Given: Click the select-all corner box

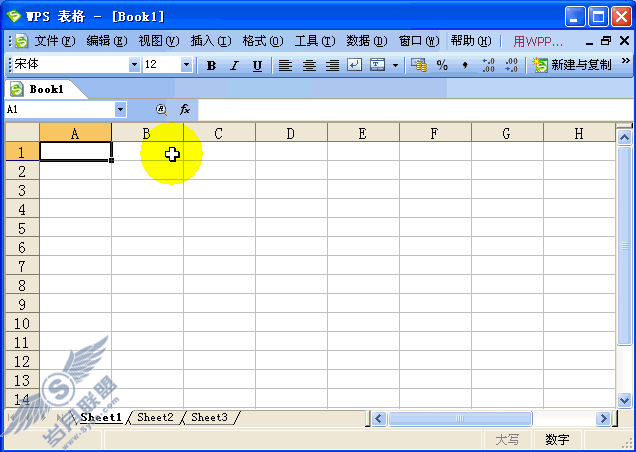Looking at the screenshot, I should click(x=22, y=132).
